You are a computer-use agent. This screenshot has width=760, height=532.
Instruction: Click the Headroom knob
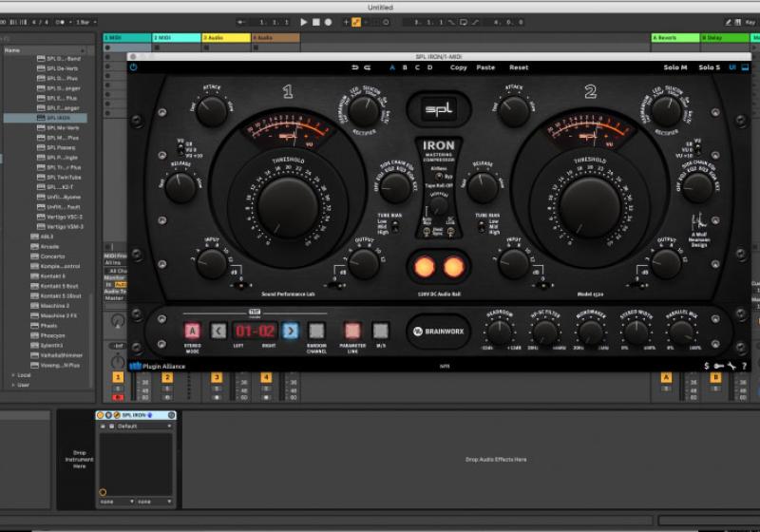500,332
